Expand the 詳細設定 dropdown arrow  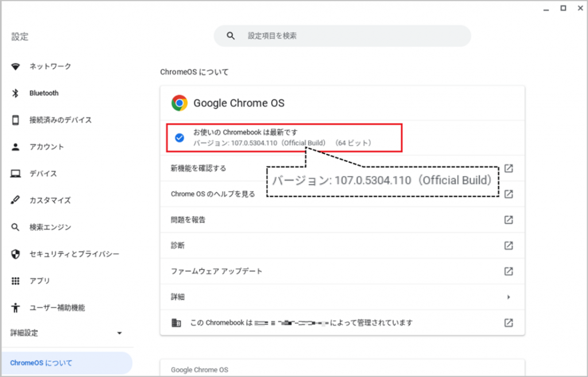[x=119, y=333]
